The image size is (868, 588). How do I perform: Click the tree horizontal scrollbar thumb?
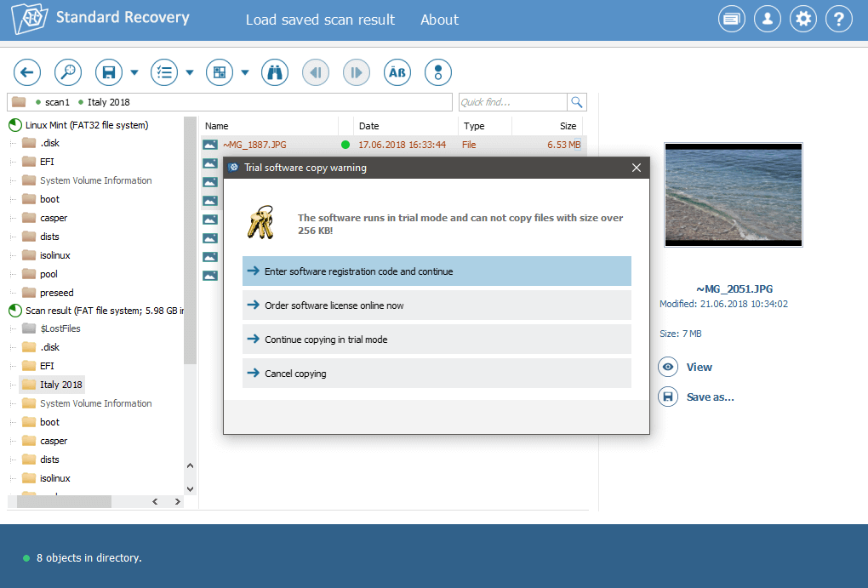[64, 501]
